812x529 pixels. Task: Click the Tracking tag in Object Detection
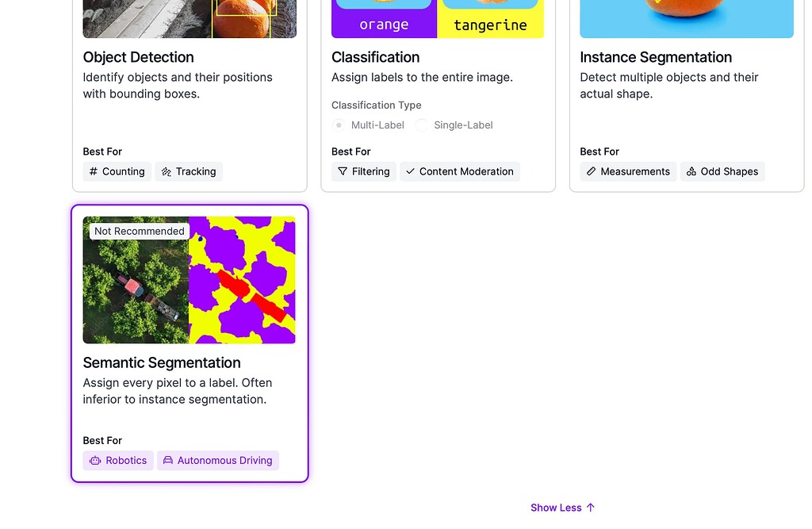pos(189,171)
